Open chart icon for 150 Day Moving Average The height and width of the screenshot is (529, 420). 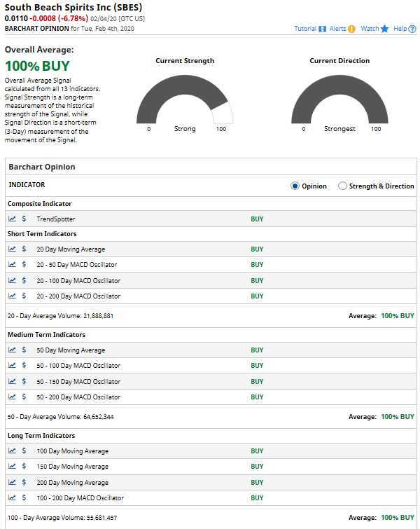(x=12, y=466)
